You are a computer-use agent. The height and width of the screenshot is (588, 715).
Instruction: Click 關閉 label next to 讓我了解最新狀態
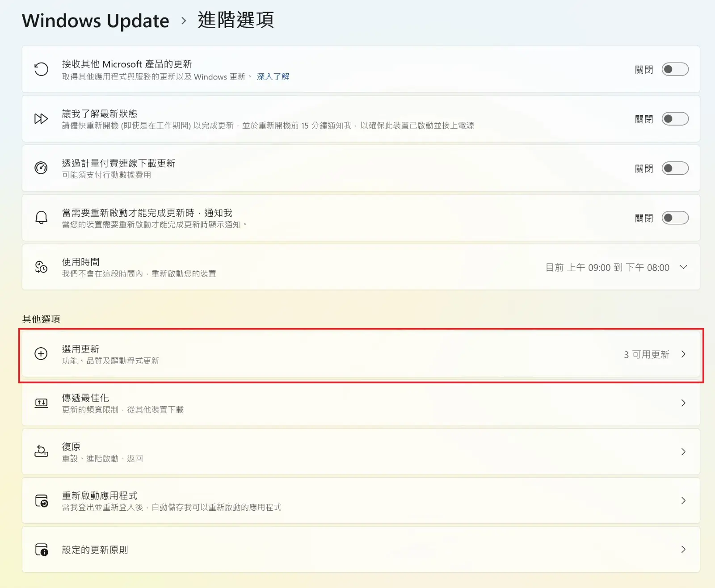point(644,119)
